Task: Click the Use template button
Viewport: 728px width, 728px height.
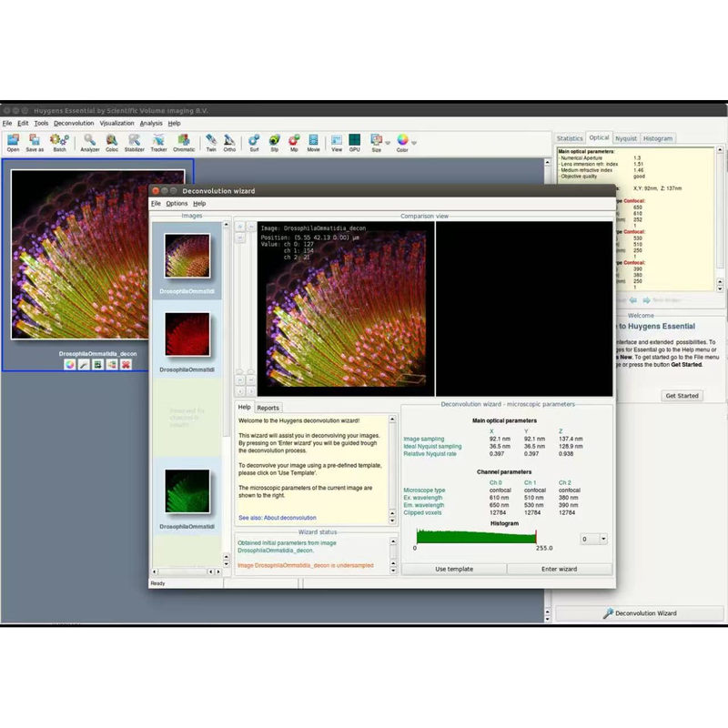Action: [x=454, y=570]
